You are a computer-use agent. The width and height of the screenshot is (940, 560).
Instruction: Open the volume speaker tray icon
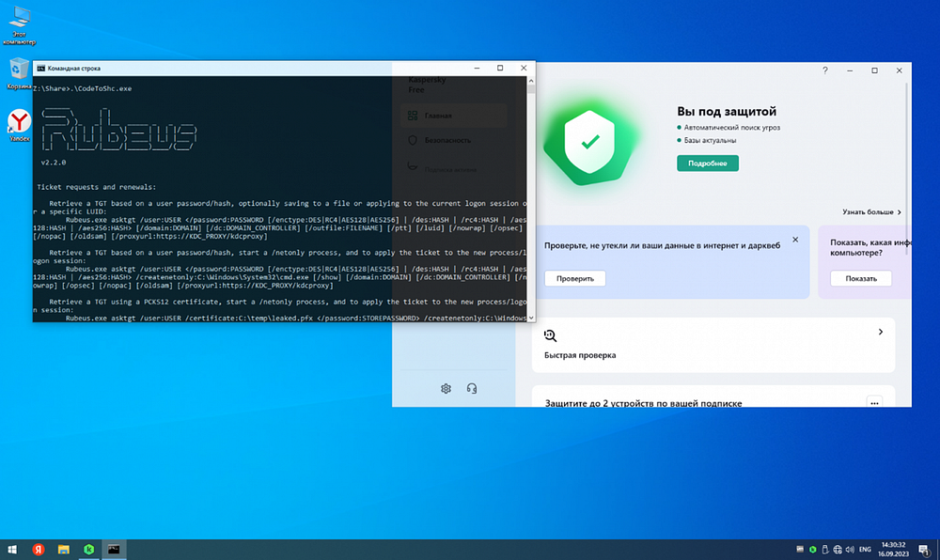coord(850,550)
